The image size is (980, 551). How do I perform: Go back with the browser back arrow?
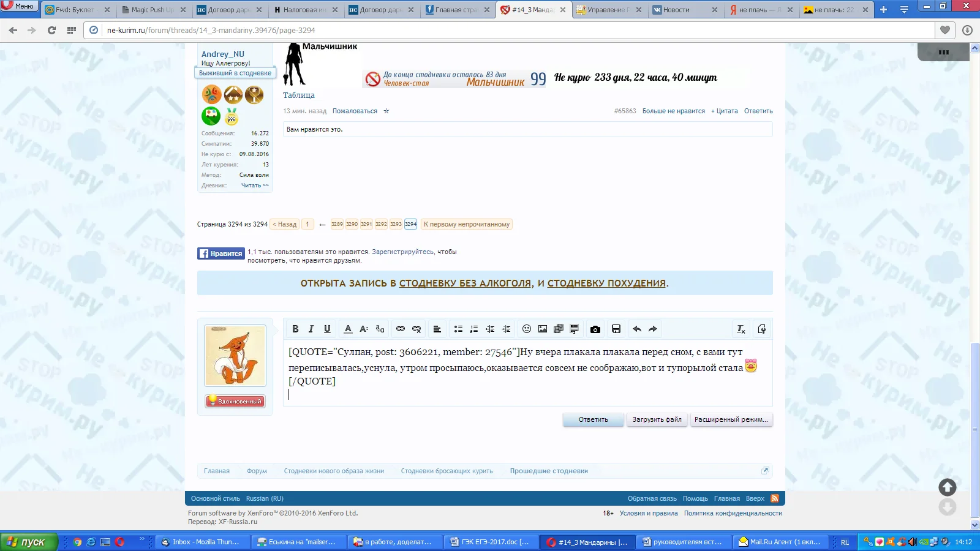pos(13,30)
